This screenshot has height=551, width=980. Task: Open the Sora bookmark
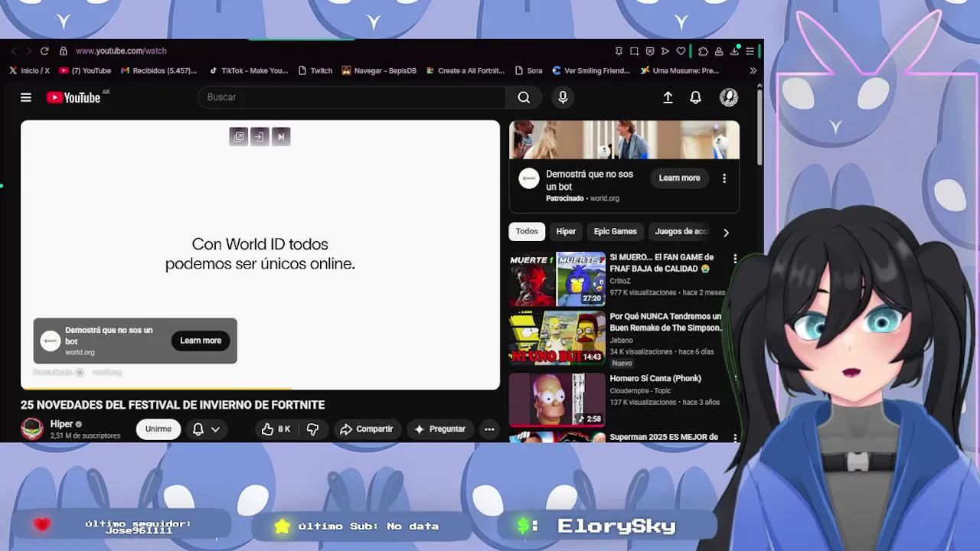coord(529,70)
